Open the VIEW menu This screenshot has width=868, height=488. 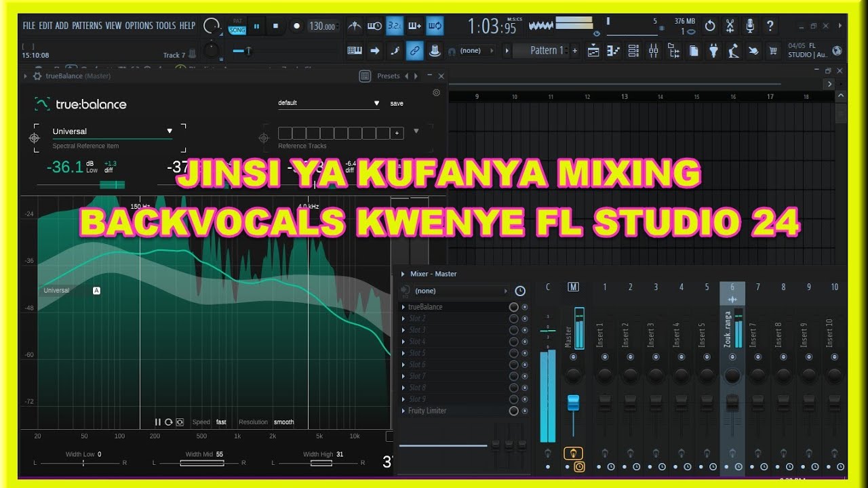point(113,26)
